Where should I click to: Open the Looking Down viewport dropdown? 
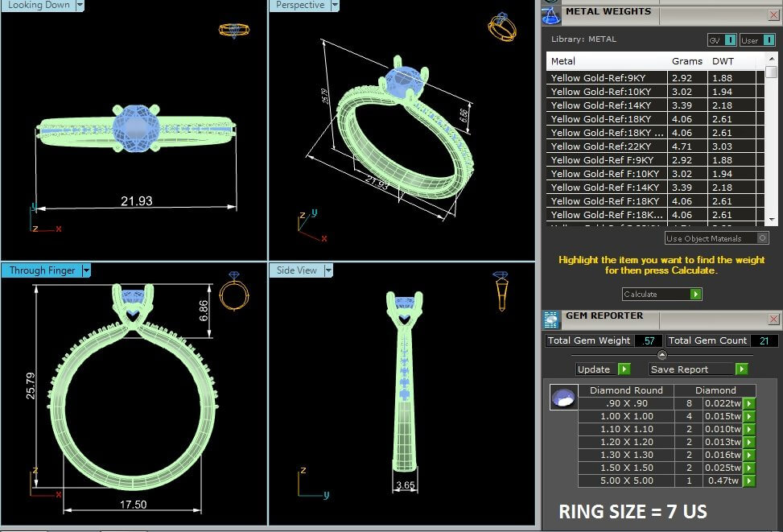tap(80, 5)
